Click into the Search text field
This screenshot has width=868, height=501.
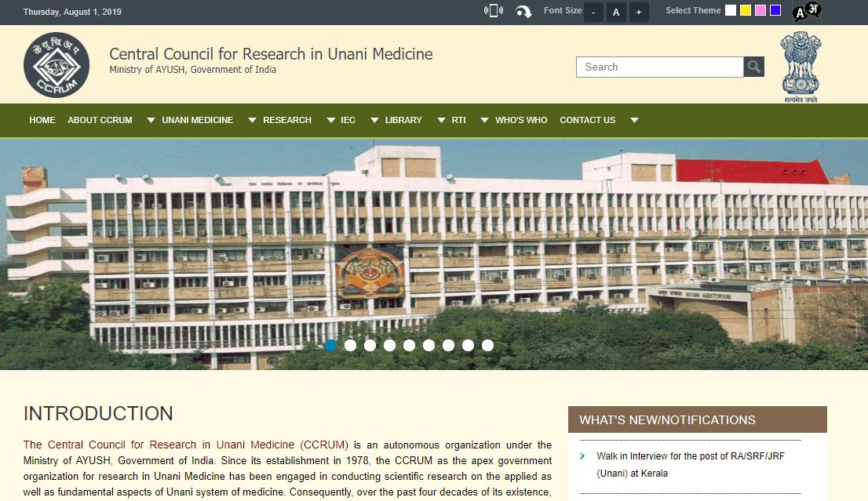point(659,67)
